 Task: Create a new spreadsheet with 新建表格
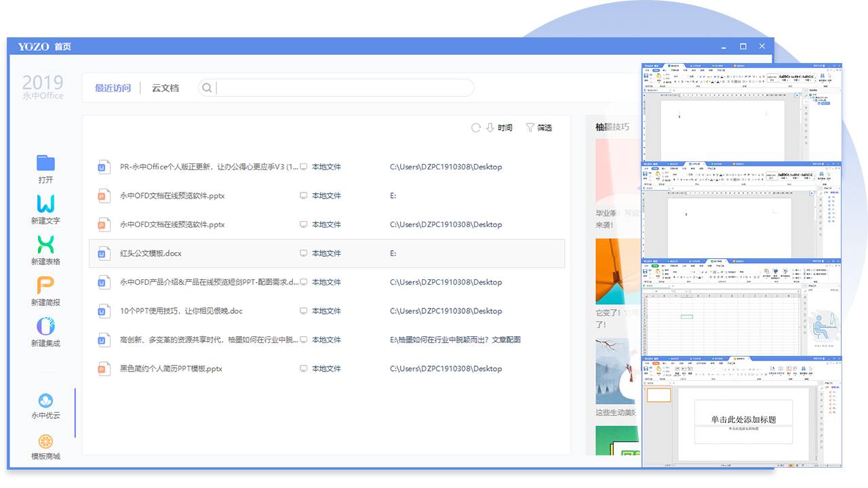tap(45, 245)
